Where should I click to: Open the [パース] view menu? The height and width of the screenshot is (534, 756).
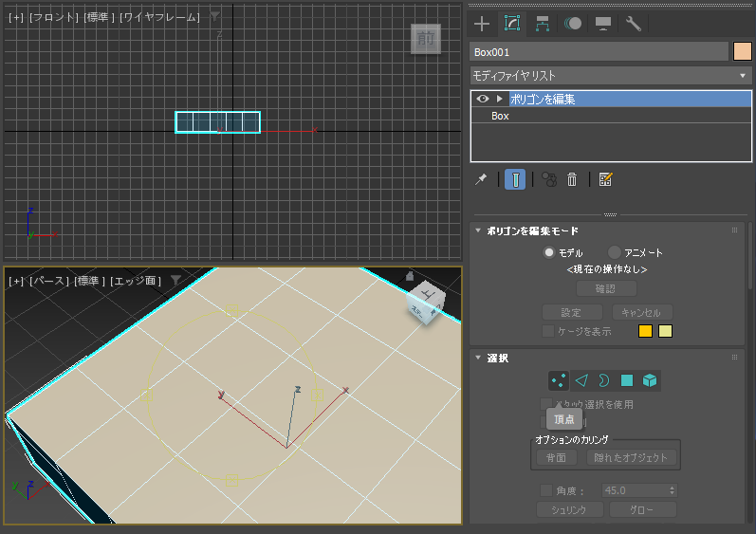(49, 281)
